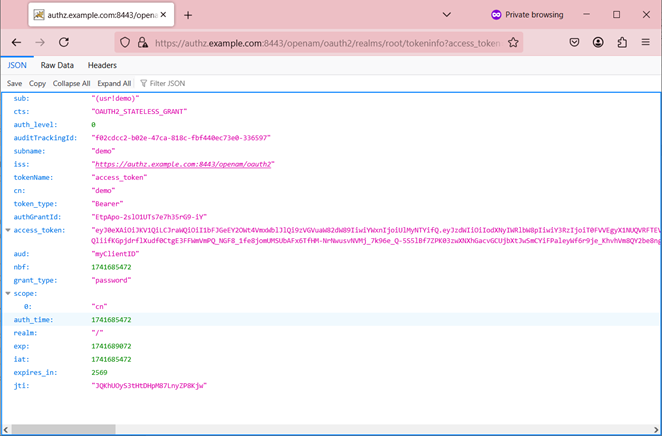The image size is (662, 436).
Task: Go back to the previous page
Action: [x=16, y=42]
